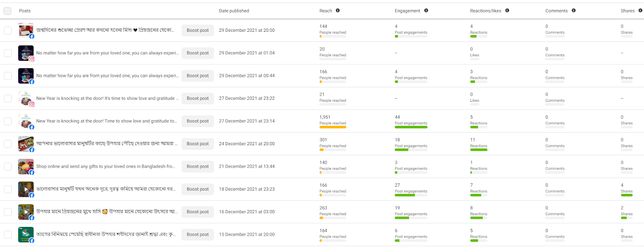The width and height of the screenshot is (644, 247).
Task: Boost the 27 December 23:22 post
Action: point(198,98)
